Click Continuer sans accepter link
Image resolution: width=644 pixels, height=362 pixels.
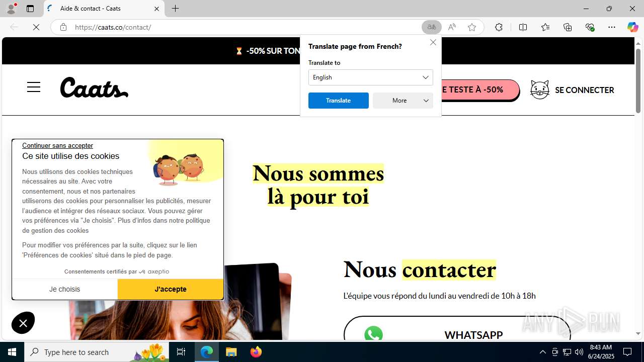pyautogui.click(x=57, y=145)
